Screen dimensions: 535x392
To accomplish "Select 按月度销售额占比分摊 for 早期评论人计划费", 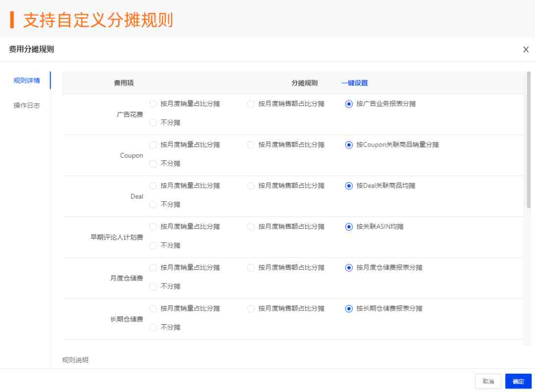I will click(x=251, y=226).
